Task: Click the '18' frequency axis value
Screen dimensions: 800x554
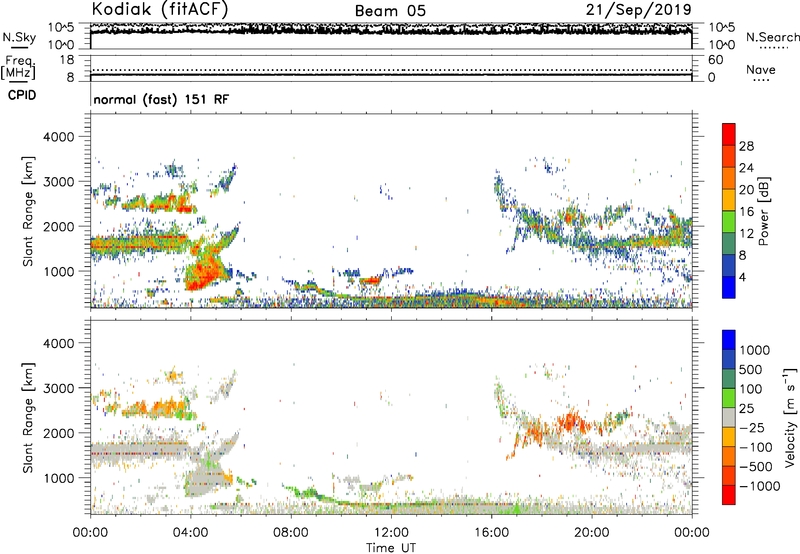Action: click(x=67, y=60)
